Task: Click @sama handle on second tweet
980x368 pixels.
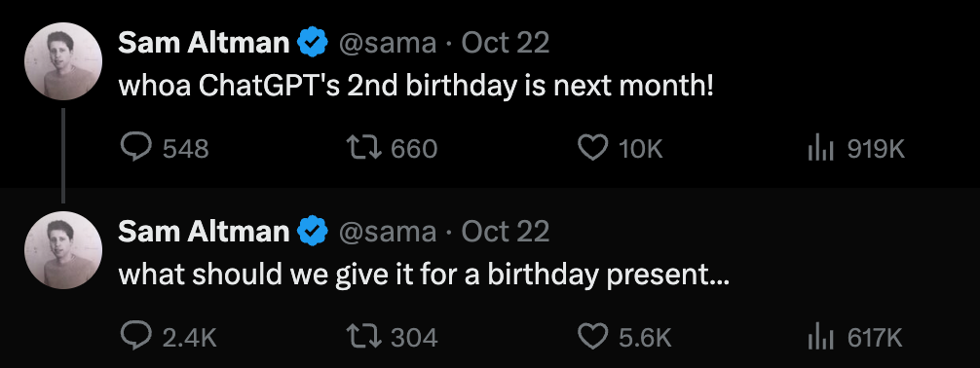Action: (x=388, y=233)
